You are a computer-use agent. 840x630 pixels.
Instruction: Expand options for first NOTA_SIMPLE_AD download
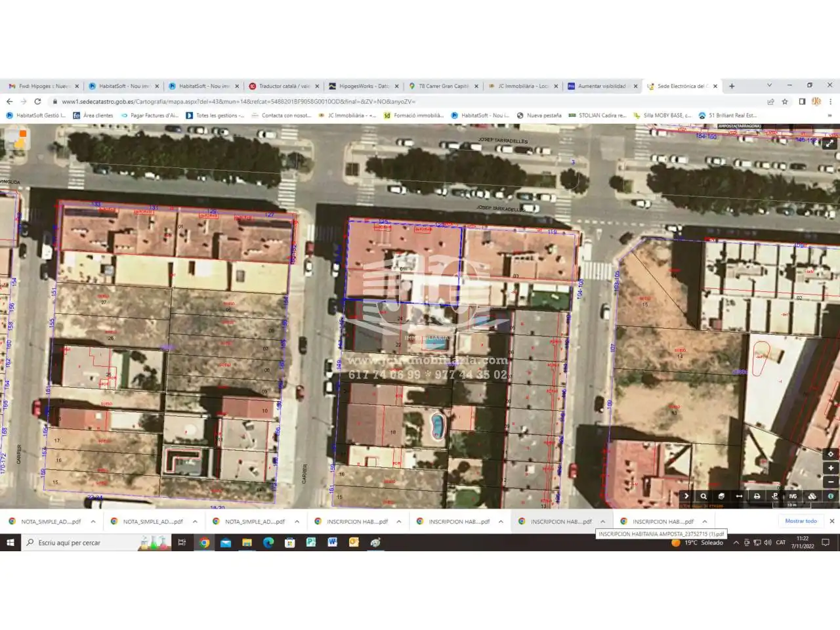coord(93,522)
